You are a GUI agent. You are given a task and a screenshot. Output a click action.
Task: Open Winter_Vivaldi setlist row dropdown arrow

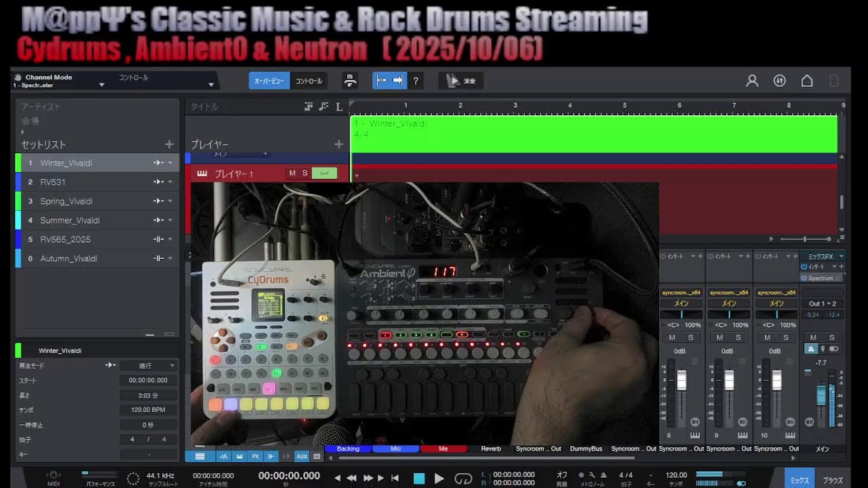tap(170, 163)
